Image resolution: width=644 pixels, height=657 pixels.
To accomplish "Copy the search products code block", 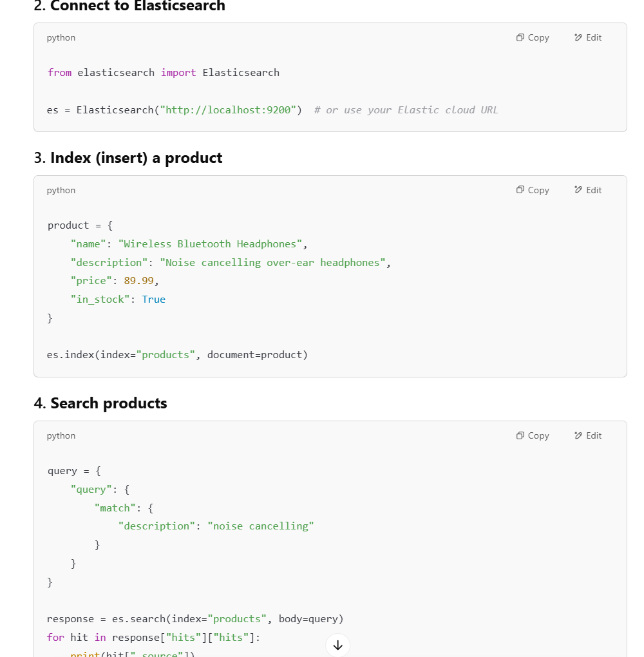I will pos(533,436).
